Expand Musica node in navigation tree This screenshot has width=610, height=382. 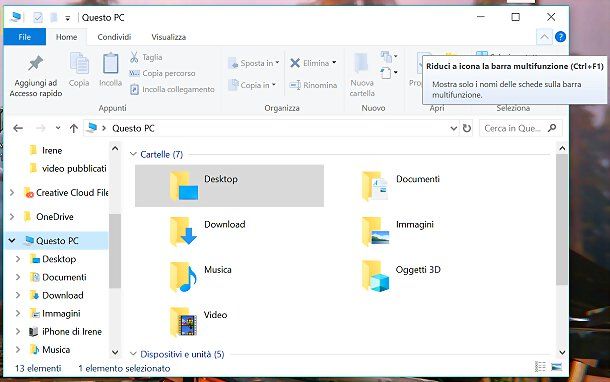click(x=18, y=350)
